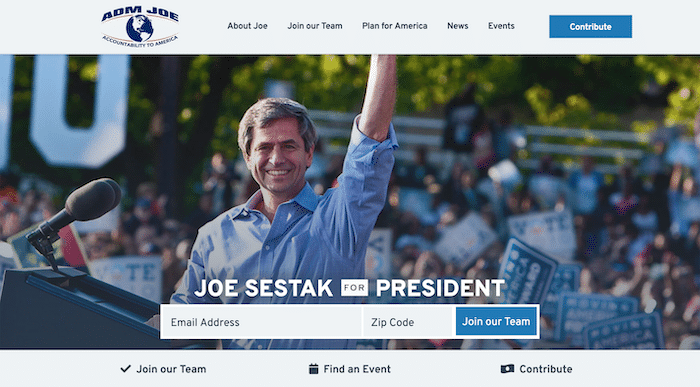Go to Plan for America
Viewport: 700px width, 387px height.
tap(395, 26)
